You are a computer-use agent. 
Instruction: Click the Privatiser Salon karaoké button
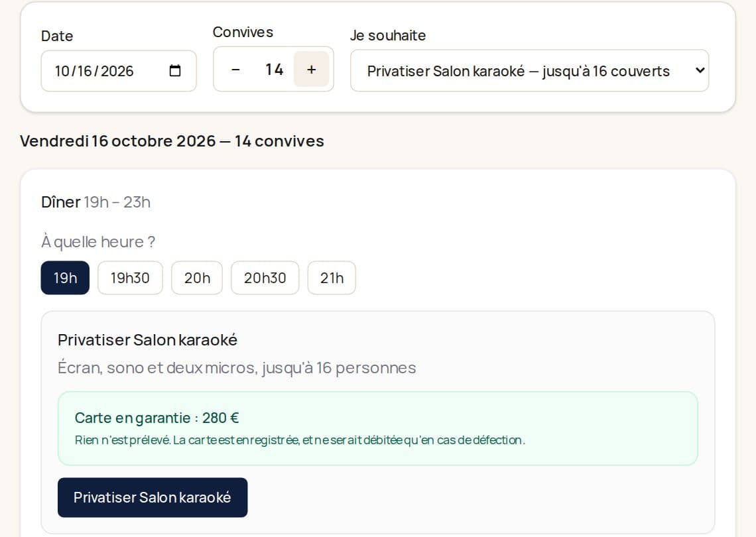(153, 497)
